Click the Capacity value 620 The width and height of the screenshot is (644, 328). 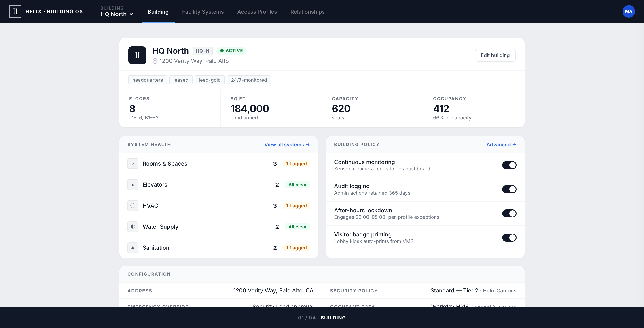point(341,109)
